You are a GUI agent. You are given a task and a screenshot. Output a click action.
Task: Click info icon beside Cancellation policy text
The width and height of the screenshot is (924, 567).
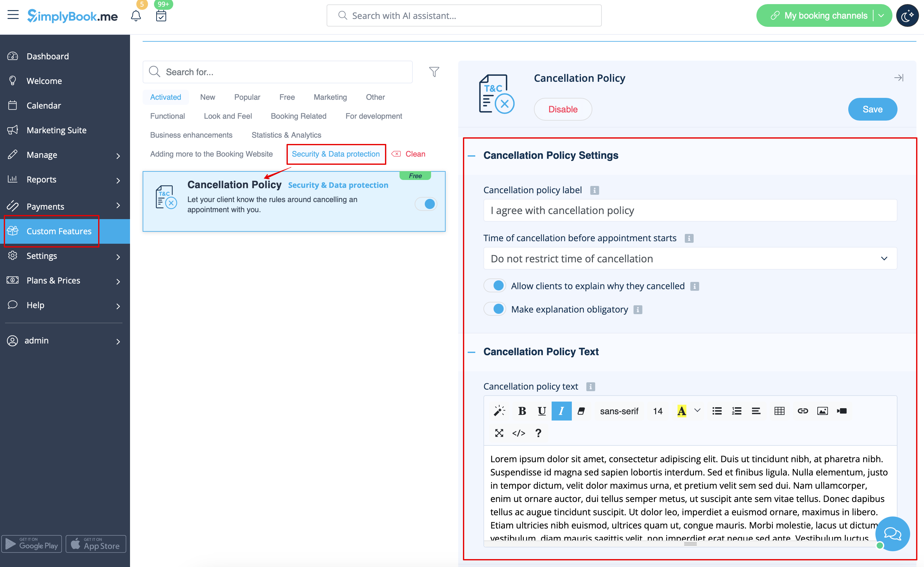(591, 386)
